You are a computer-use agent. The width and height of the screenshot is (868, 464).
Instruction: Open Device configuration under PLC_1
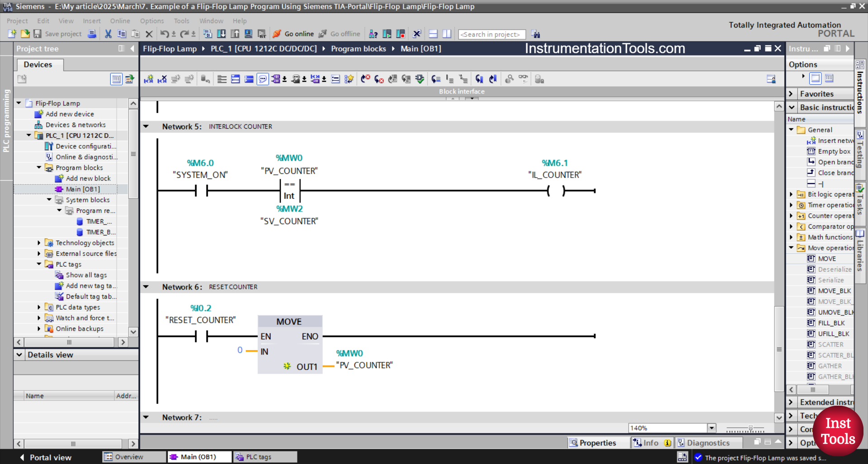(x=86, y=146)
